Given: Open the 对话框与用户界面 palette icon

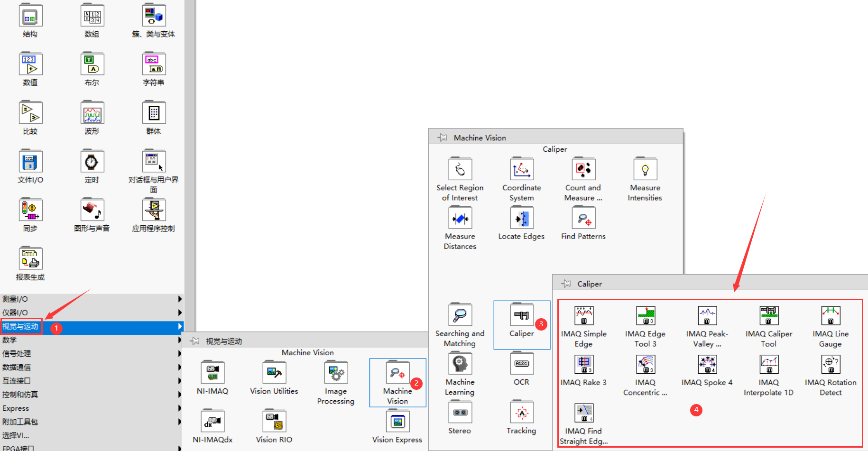Looking at the screenshot, I should [x=154, y=161].
